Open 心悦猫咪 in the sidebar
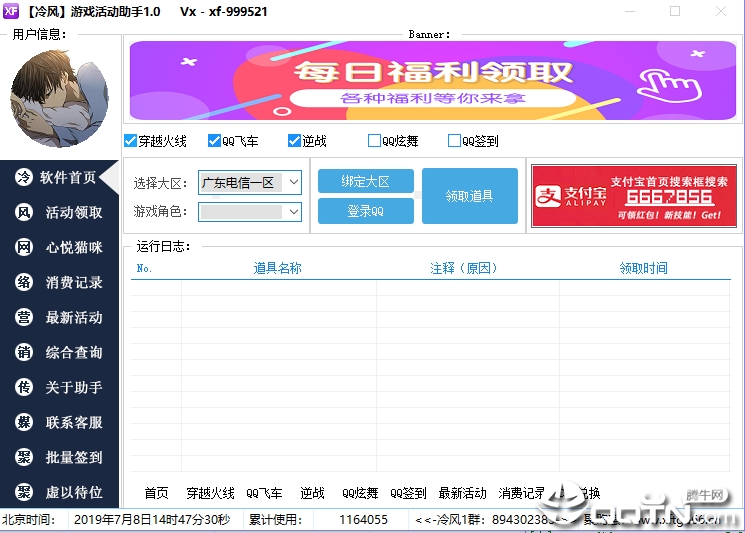The width and height of the screenshot is (745, 533). point(74,247)
